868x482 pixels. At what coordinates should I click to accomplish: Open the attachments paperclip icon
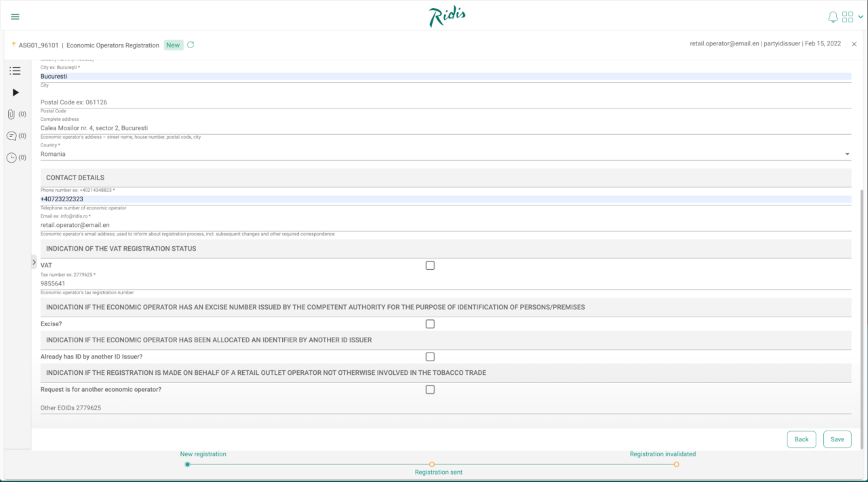click(x=11, y=114)
